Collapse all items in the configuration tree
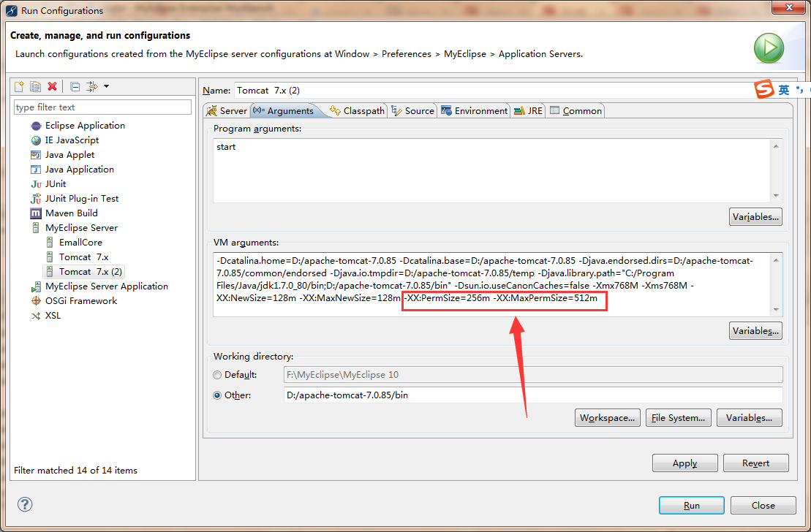Image resolution: width=811 pixels, height=532 pixels. [75, 85]
